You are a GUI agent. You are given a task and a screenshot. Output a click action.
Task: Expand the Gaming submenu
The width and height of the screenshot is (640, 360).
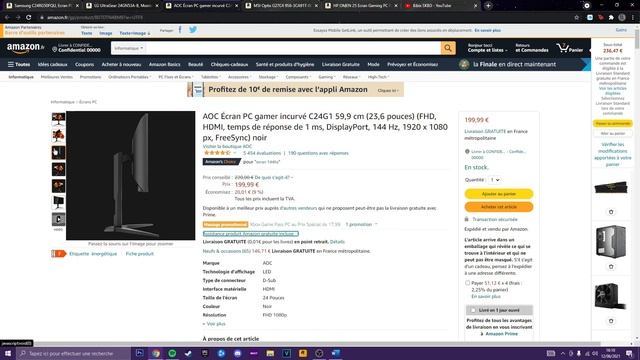(327, 77)
